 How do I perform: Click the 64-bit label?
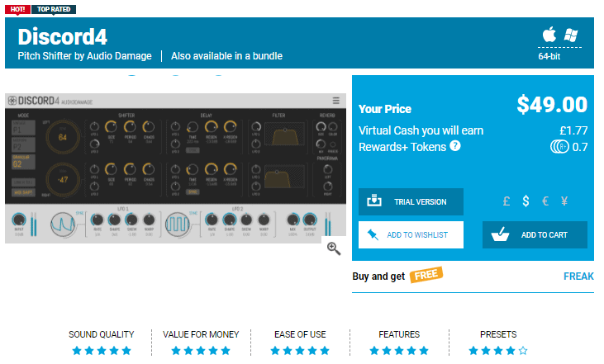[x=549, y=57]
